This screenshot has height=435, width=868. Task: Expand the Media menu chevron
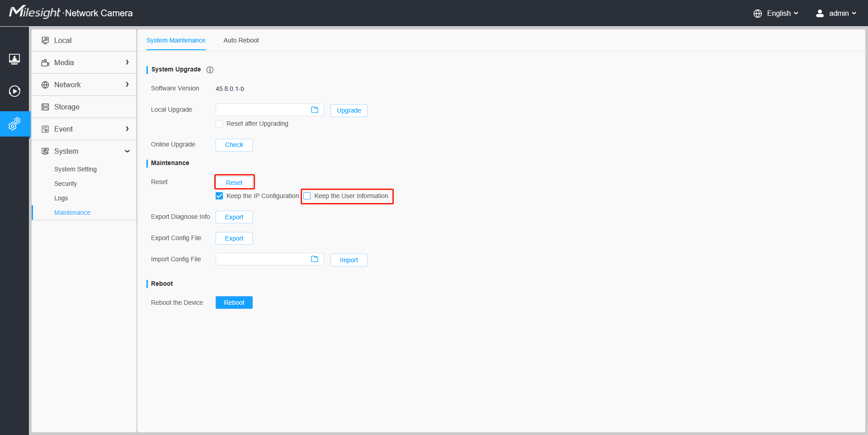[x=127, y=62]
